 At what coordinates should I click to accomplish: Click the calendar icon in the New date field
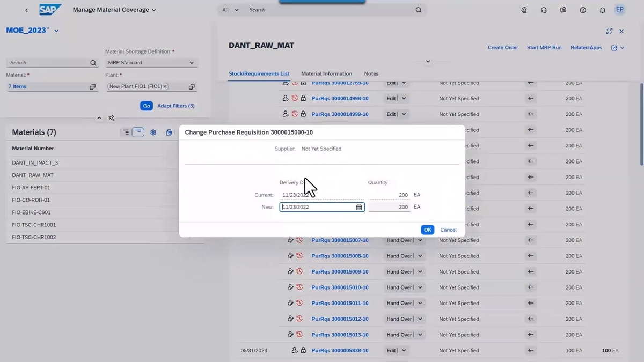[x=358, y=206]
